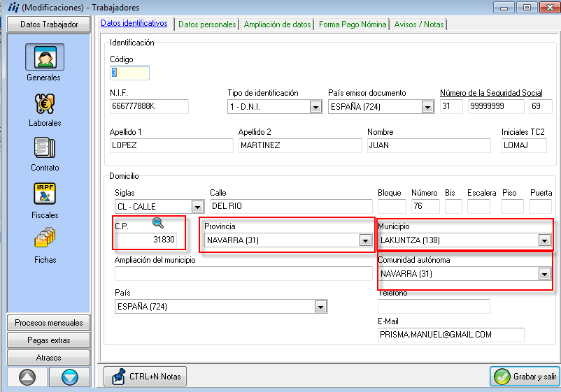The width and height of the screenshot is (561, 392).
Task: Expand the Provincia NAVARRA dropdown
Action: point(365,240)
